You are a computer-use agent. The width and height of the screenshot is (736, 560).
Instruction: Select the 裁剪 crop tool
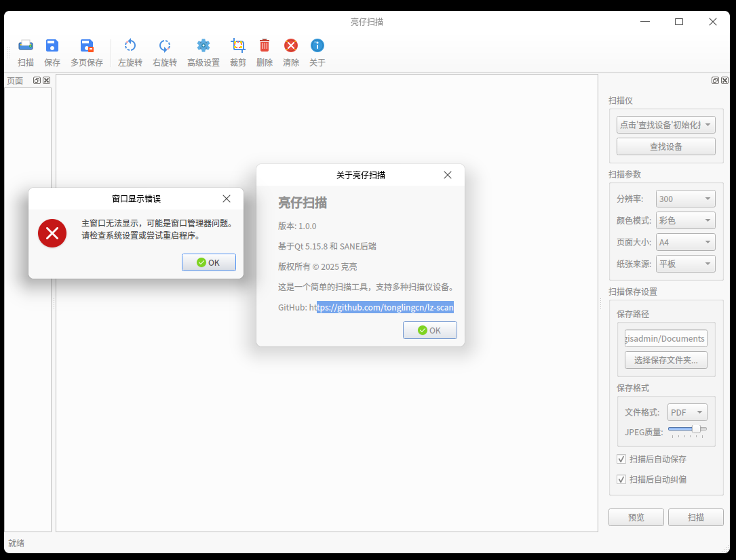pos(238,52)
